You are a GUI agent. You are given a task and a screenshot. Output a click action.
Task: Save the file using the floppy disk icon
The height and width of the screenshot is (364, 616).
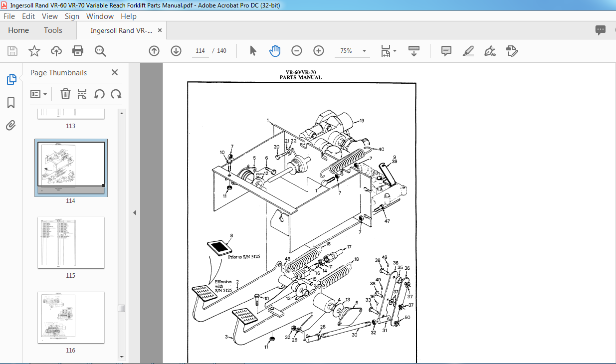click(x=12, y=51)
